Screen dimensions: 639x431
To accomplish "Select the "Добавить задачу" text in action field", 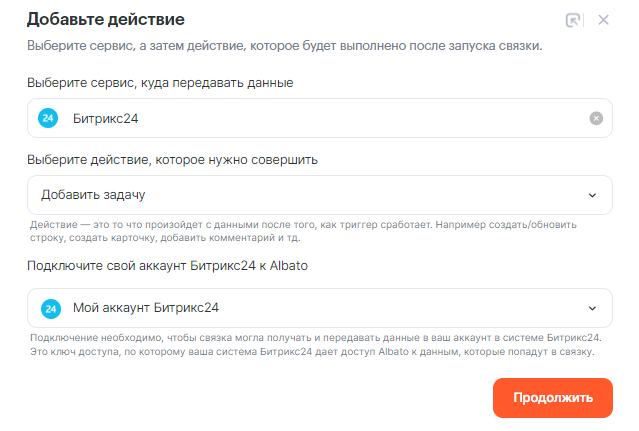I will [94, 195].
